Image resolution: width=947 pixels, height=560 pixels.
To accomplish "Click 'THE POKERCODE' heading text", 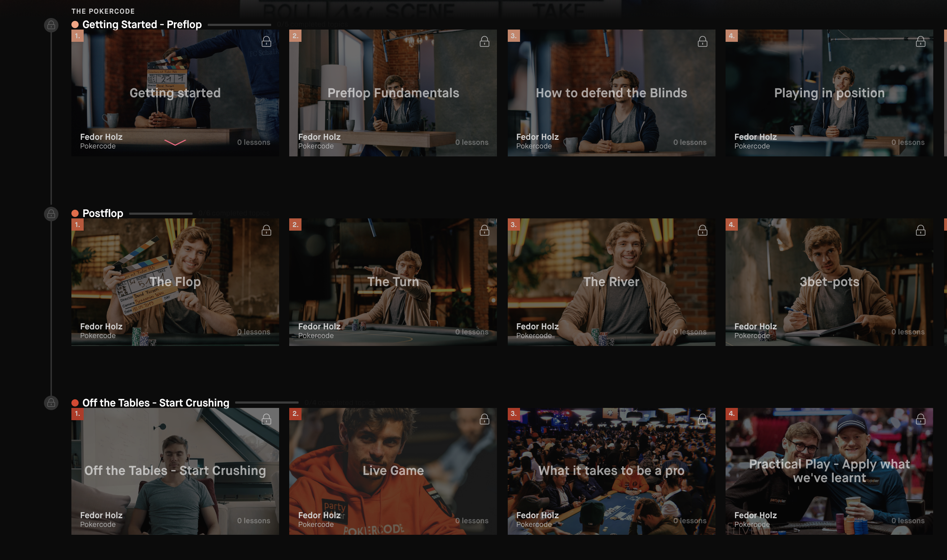I will pyautogui.click(x=103, y=11).
